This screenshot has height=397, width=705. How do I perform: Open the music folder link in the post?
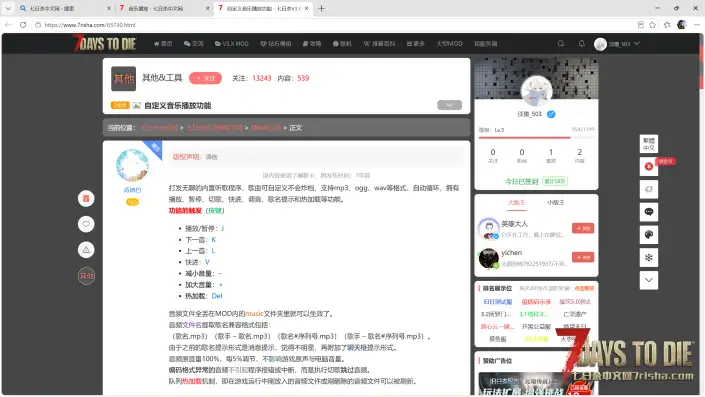click(254, 314)
